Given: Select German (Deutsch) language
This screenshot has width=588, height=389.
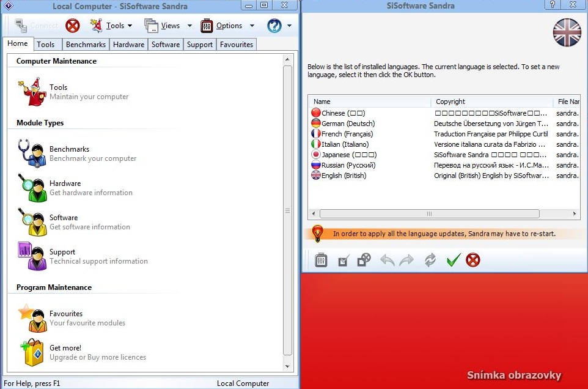Looking at the screenshot, I should 348,124.
